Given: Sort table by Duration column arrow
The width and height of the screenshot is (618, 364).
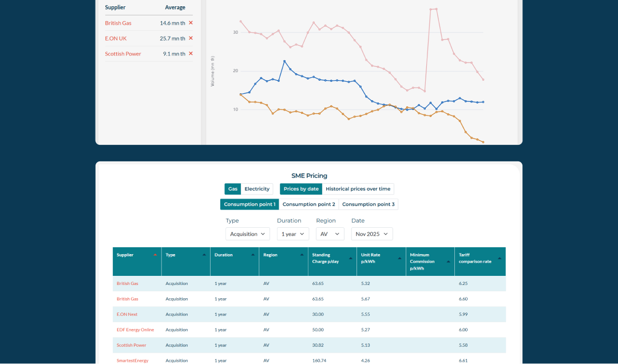Looking at the screenshot, I should [253, 255].
